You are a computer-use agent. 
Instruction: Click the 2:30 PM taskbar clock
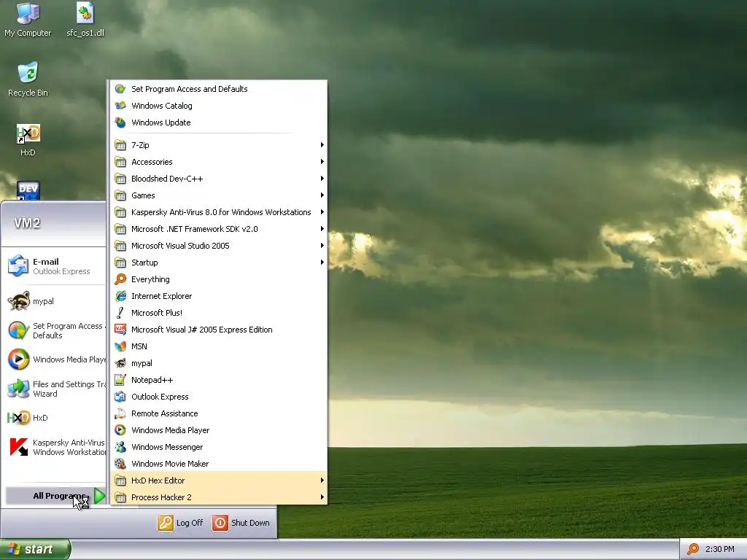[719, 549]
